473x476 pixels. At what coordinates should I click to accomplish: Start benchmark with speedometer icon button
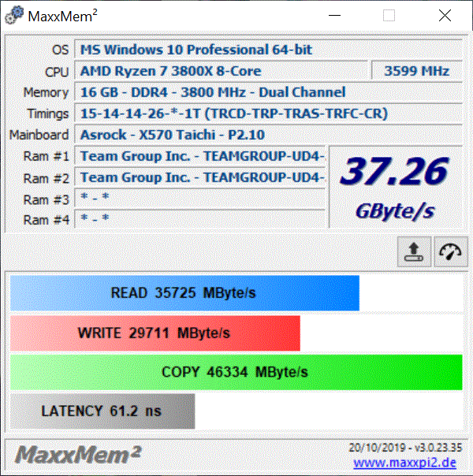[x=451, y=252]
